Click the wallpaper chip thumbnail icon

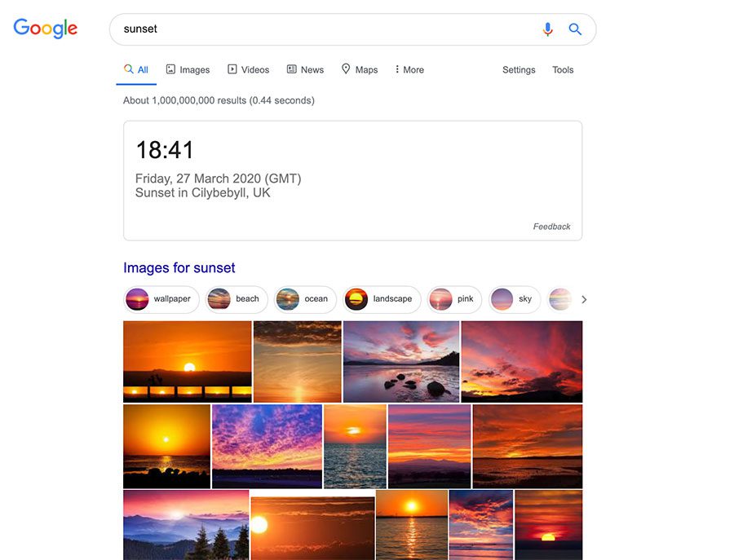point(138,299)
